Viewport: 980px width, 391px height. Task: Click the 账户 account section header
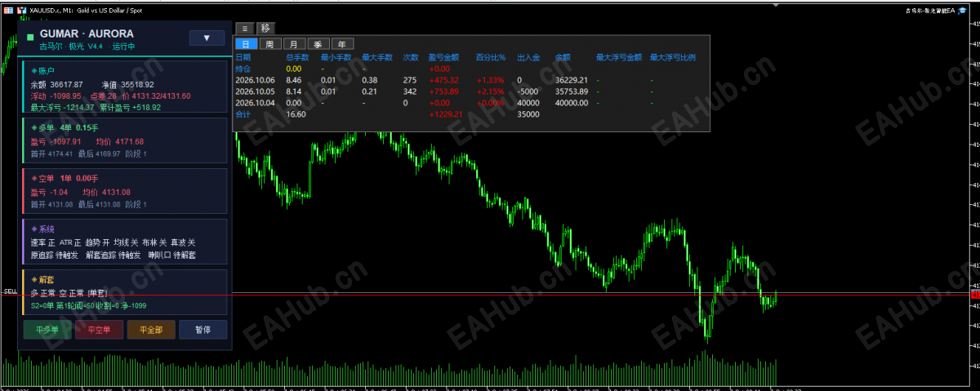(43, 71)
